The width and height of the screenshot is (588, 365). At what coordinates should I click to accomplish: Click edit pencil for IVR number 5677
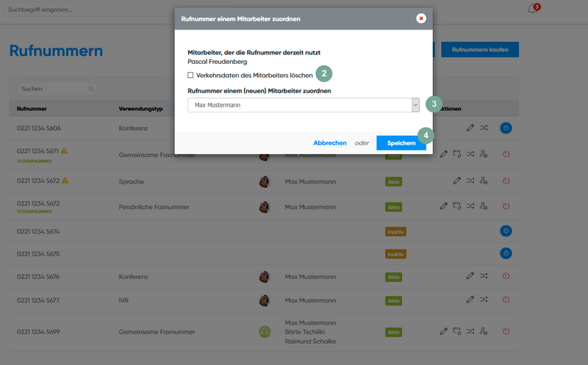pyautogui.click(x=470, y=300)
